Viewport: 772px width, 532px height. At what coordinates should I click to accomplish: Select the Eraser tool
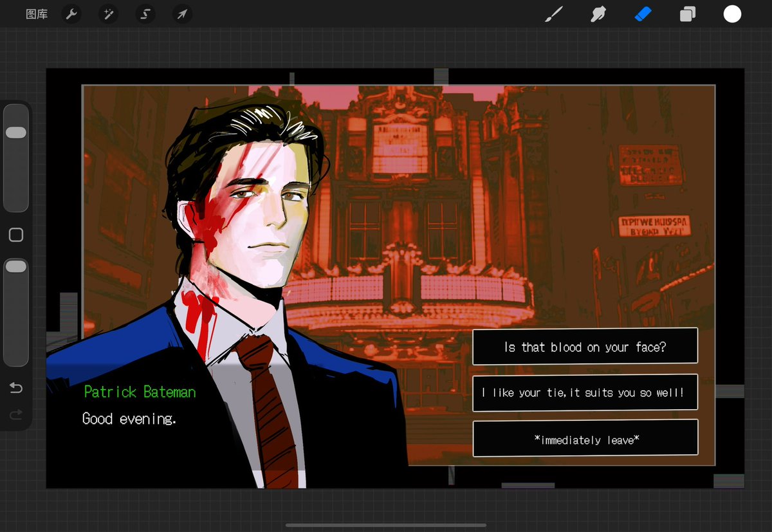pos(643,14)
